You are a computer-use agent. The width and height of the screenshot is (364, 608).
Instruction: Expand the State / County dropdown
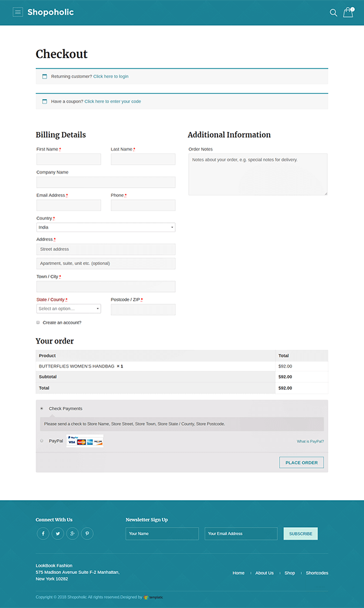coord(68,309)
